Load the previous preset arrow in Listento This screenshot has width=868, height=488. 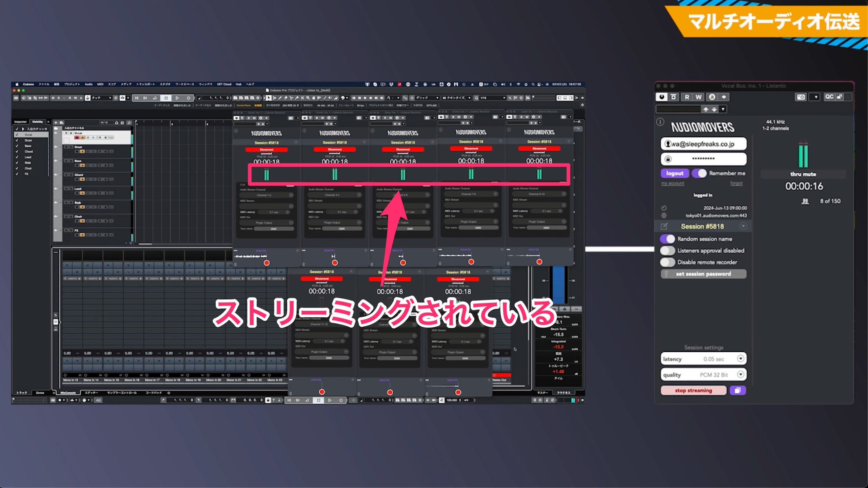click(x=706, y=109)
